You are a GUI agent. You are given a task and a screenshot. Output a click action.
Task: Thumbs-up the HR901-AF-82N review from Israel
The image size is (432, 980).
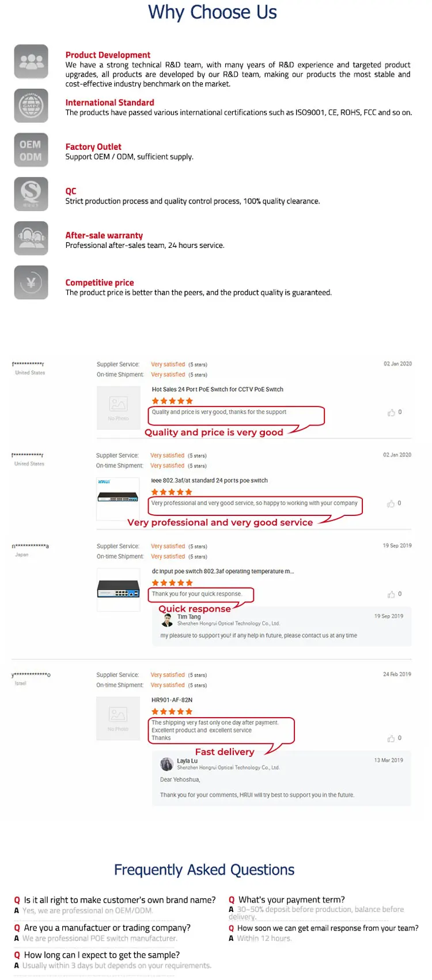point(392,738)
